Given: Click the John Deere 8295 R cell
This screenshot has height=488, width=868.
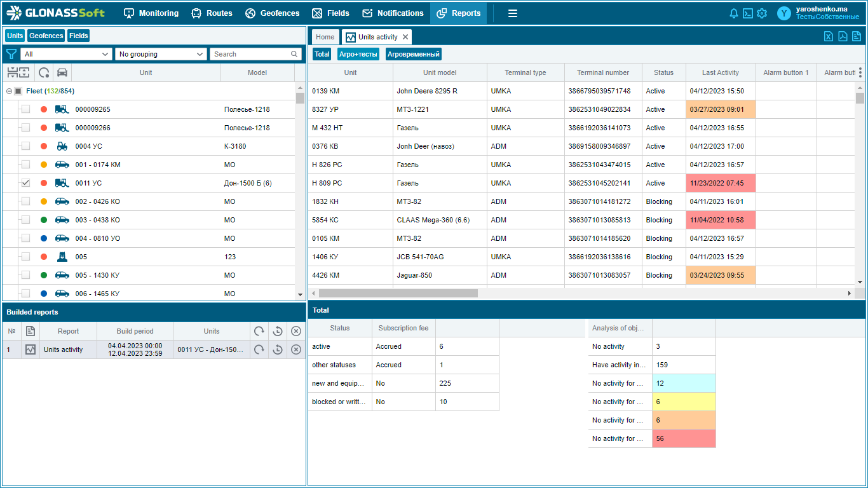Looking at the screenshot, I should tap(440, 91).
